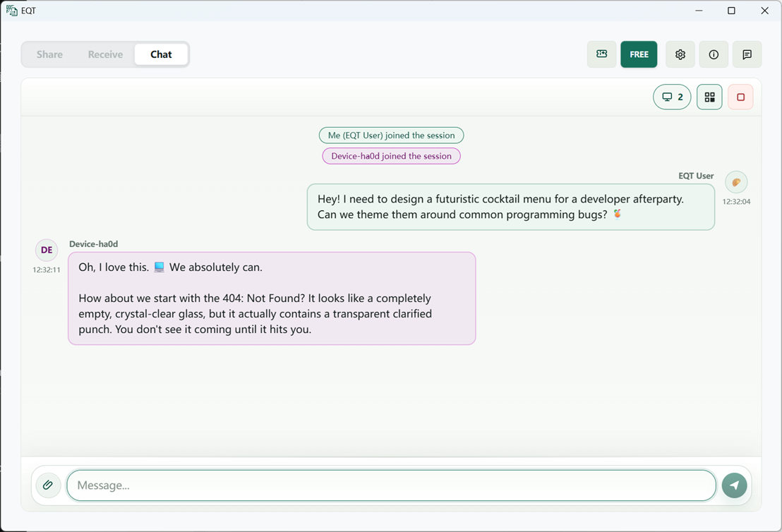Viewport: 782px width, 532px height.
Task: Open the ticket coupon icon button
Action: [602, 54]
